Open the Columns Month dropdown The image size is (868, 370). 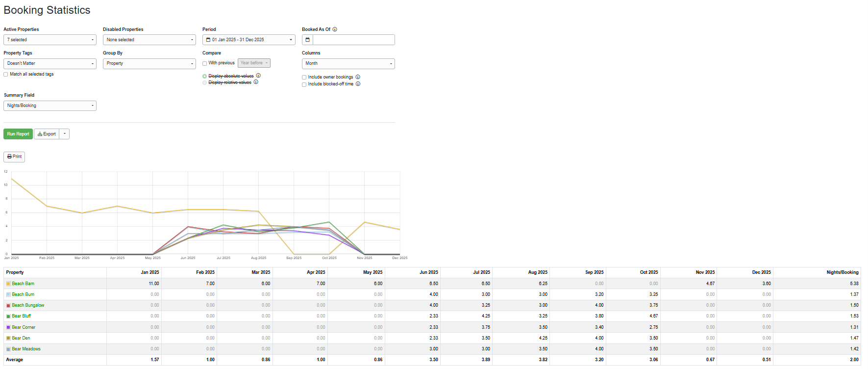(x=348, y=63)
